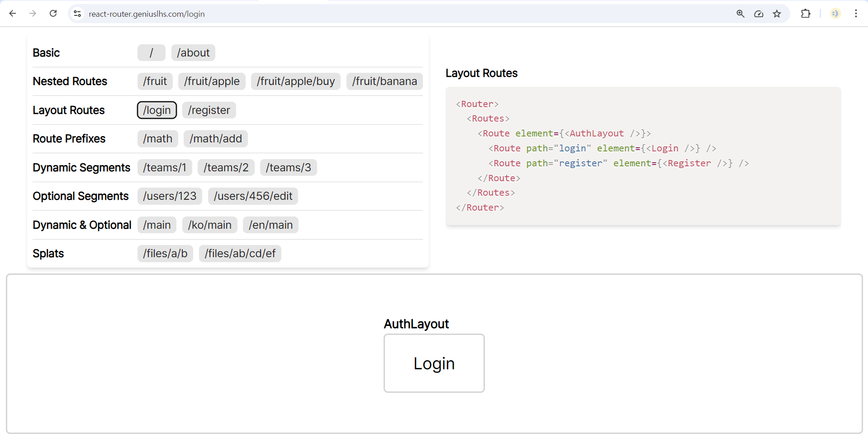Go to the /register route
Viewport: 868px width, 438px height.
pos(209,110)
